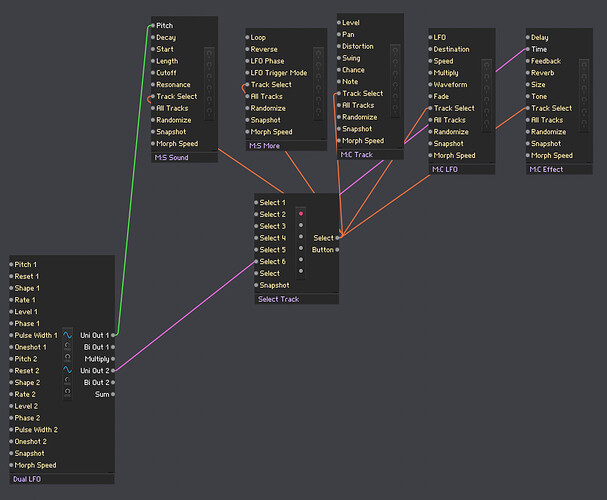Click the Level 2 input port on Dual LFO
Screen dimensions: 607x500
(11, 406)
